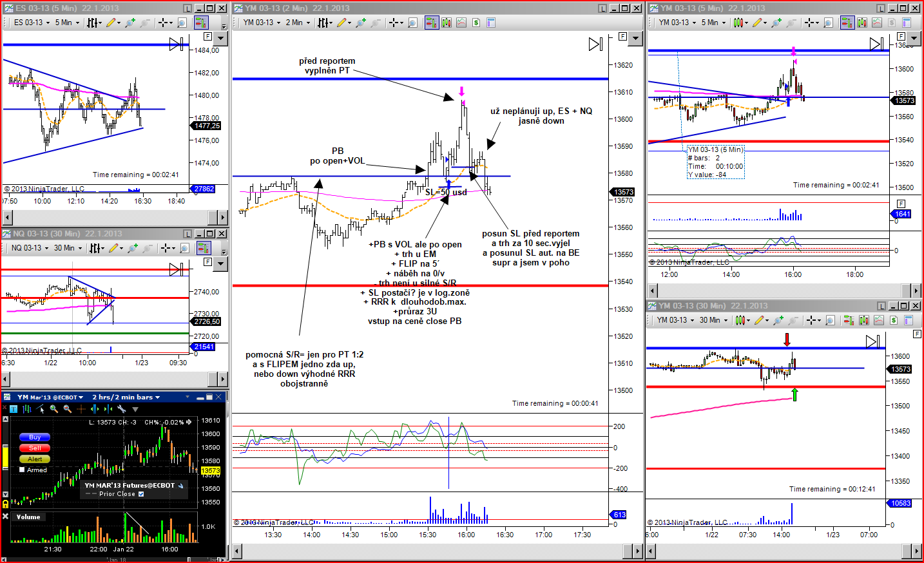Screen dimensions: 924x563
Task: Open Properties icon in YM 2 Min chart
Action: pyautogui.click(x=491, y=23)
